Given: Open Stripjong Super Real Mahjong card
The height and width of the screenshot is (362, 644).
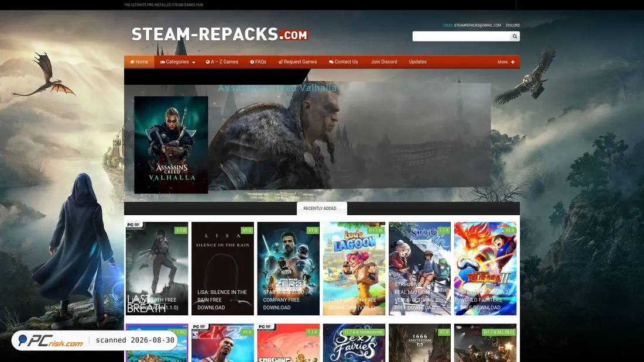Looking at the screenshot, I should 420,268.
